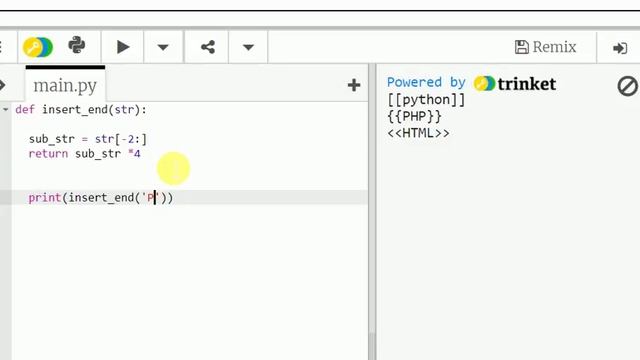The height and width of the screenshot is (360, 640).
Task: Click the line 'return sub_str *4'
Action: [84, 154]
